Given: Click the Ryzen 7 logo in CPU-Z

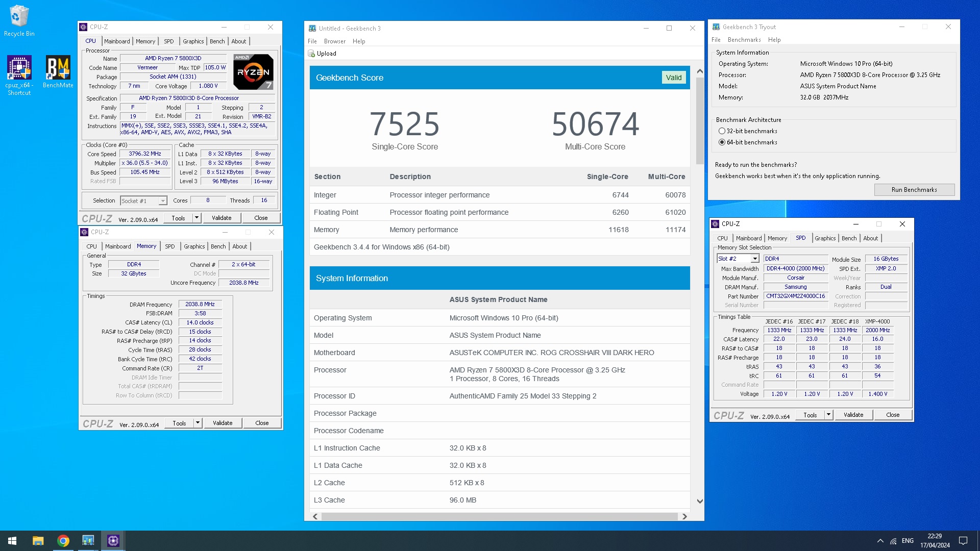Looking at the screenshot, I should coord(253,72).
